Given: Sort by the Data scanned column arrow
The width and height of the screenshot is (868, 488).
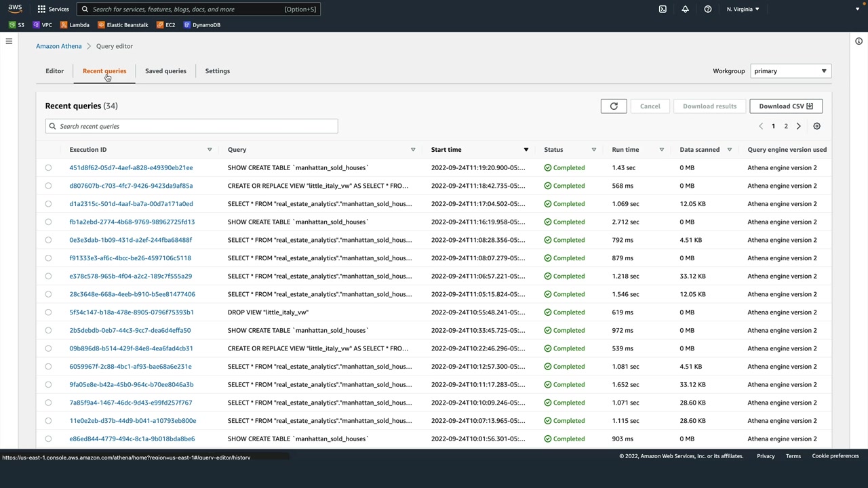Looking at the screenshot, I should pyautogui.click(x=730, y=150).
